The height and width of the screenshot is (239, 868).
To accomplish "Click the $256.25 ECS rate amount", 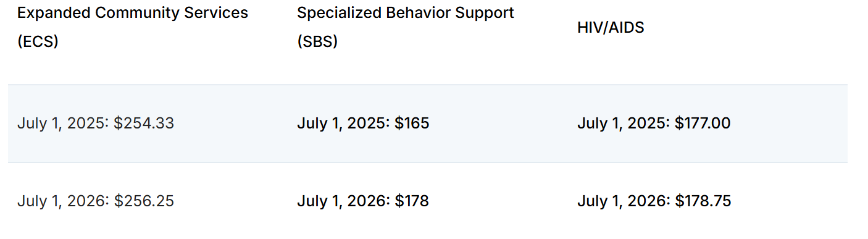I will pyautogui.click(x=144, y=201).
